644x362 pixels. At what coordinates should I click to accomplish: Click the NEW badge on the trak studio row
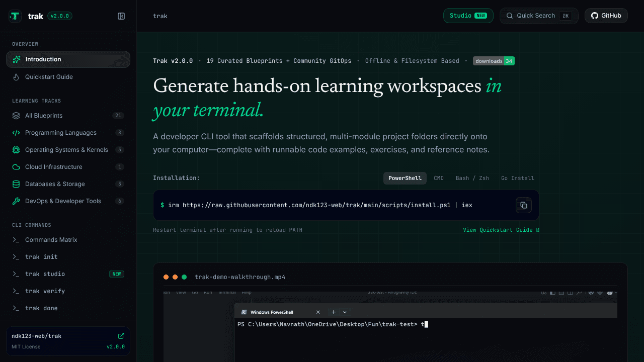[117, 274]
